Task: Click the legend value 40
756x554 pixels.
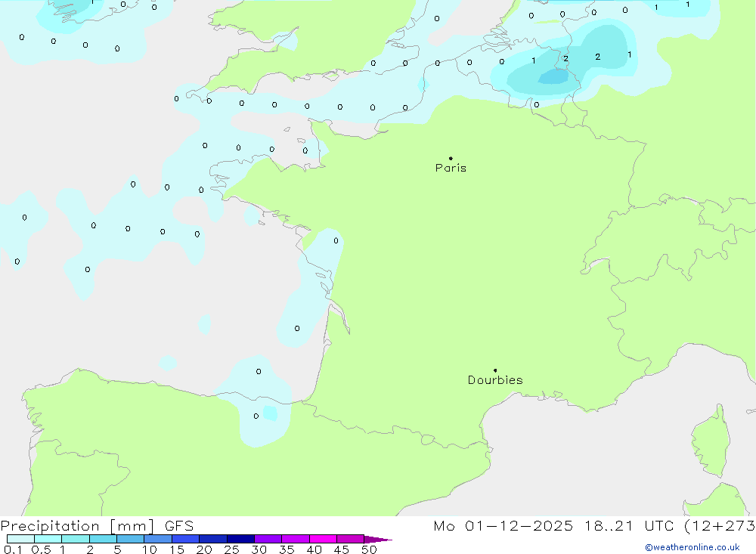Action: click(x=314, y=549)
